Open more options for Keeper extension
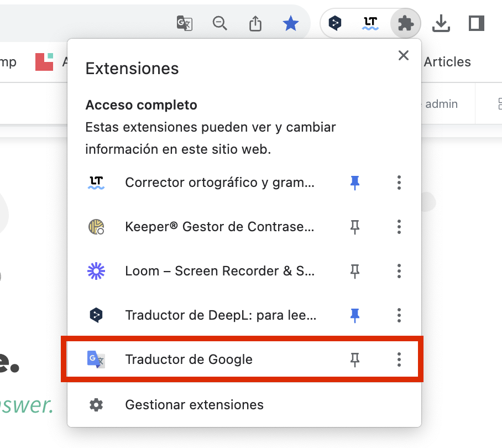The image size is (502, 448). [x=399, y=227]
